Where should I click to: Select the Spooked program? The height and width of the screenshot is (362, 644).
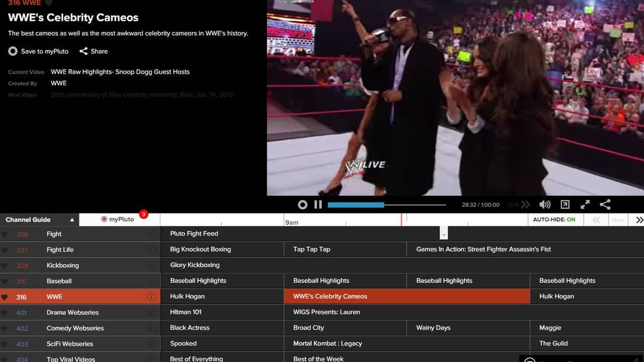click(x=222, y=344)
